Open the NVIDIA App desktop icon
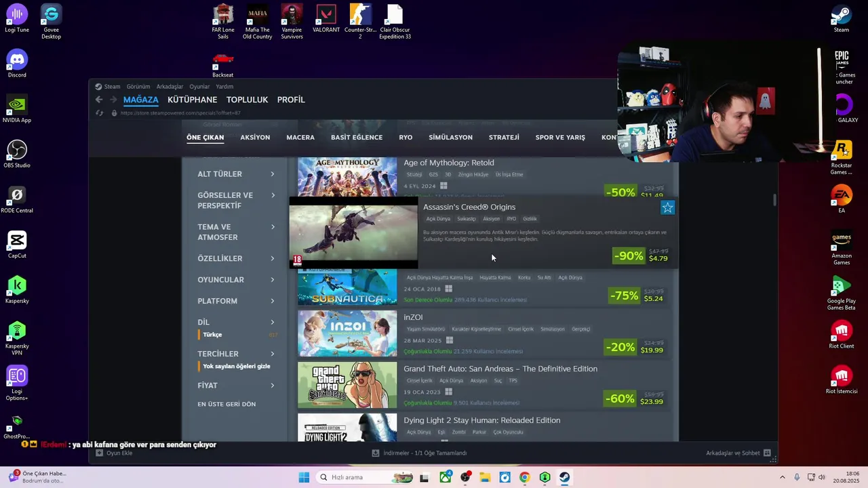 (17, 109)
